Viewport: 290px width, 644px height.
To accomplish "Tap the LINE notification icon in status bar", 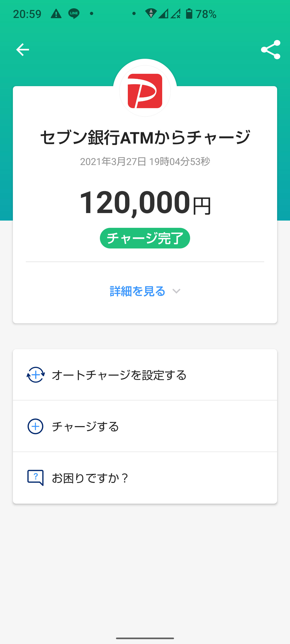I will click(74, 14).
